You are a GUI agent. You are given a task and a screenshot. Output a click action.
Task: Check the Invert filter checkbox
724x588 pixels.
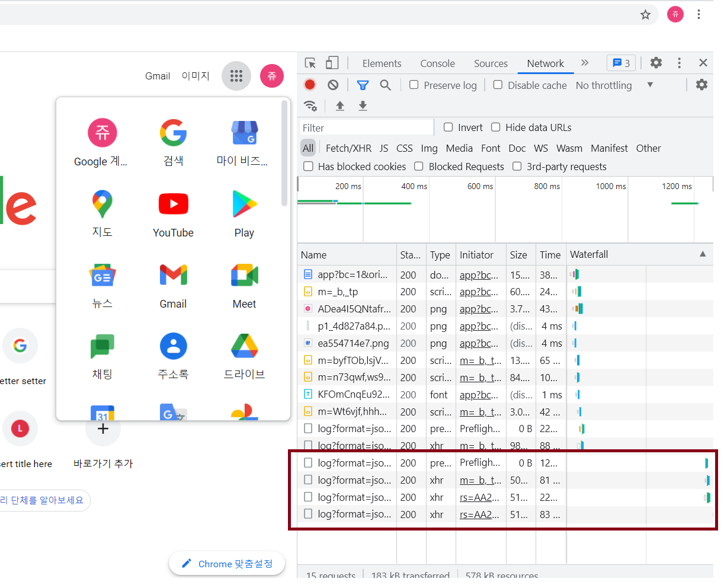pyautogui.click(x=449, y=127)
